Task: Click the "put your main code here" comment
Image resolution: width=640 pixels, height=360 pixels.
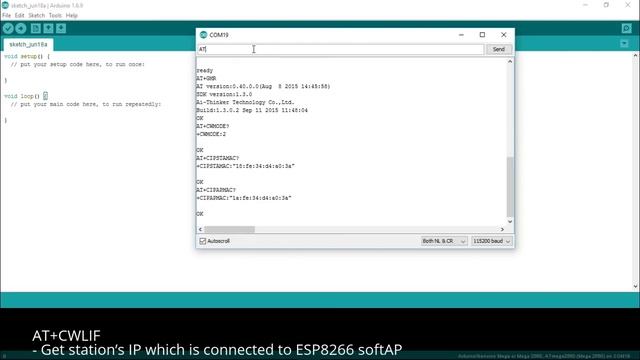Action: [x=86, y=104]
